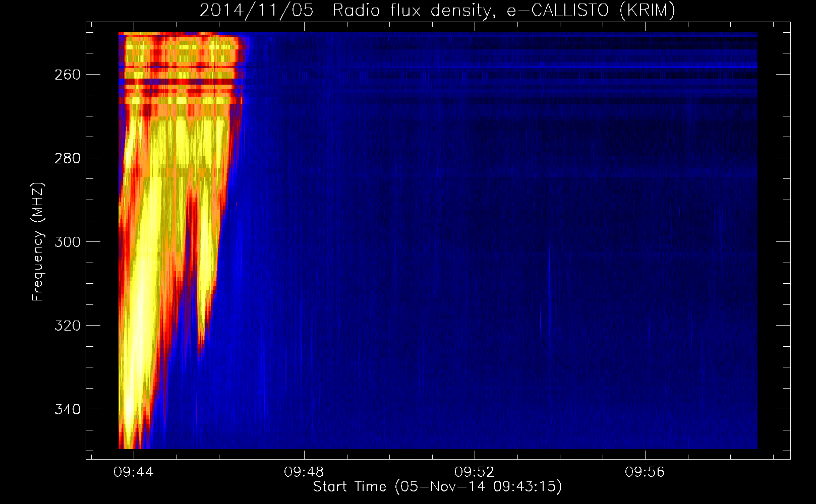
Task: Click the 340 frequency tick label
Action: tap(67, 409)
